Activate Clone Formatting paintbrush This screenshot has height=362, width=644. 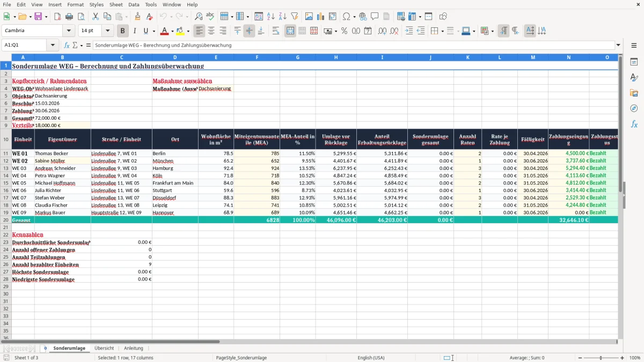tap(137, 17)
